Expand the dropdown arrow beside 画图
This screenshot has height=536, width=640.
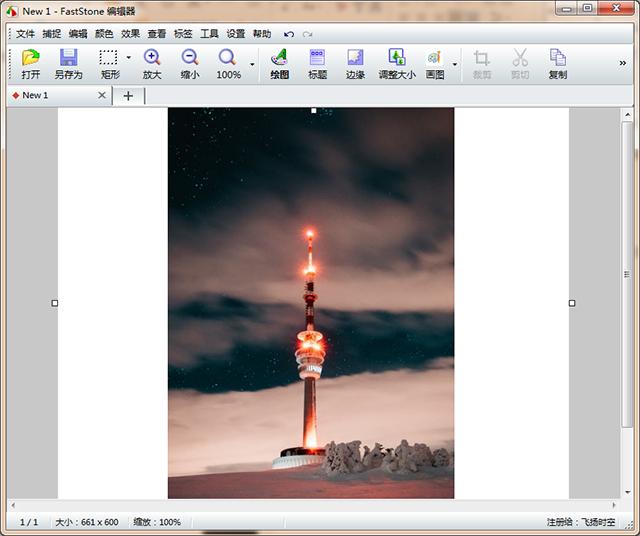pos(455,65)
